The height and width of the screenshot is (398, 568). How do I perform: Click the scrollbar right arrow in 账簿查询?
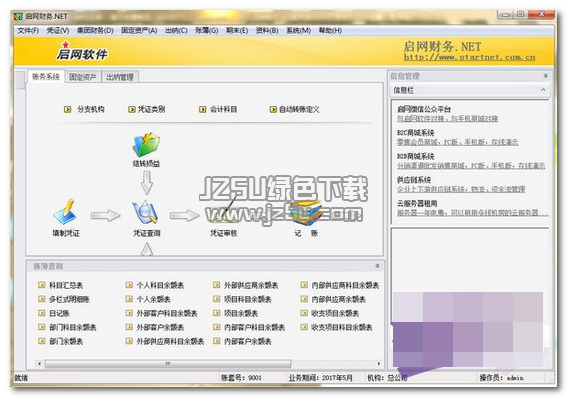379,363
